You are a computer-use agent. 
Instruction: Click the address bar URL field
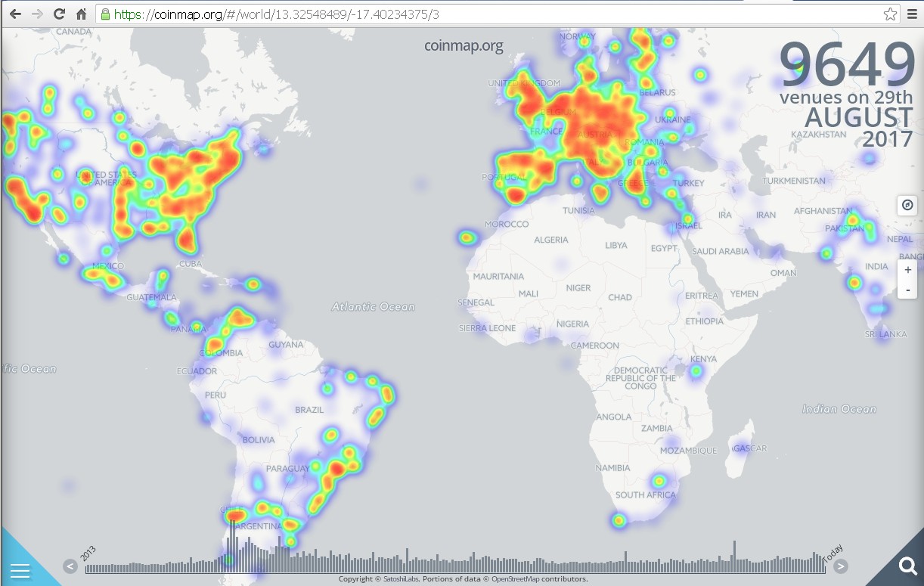(491, 14)
